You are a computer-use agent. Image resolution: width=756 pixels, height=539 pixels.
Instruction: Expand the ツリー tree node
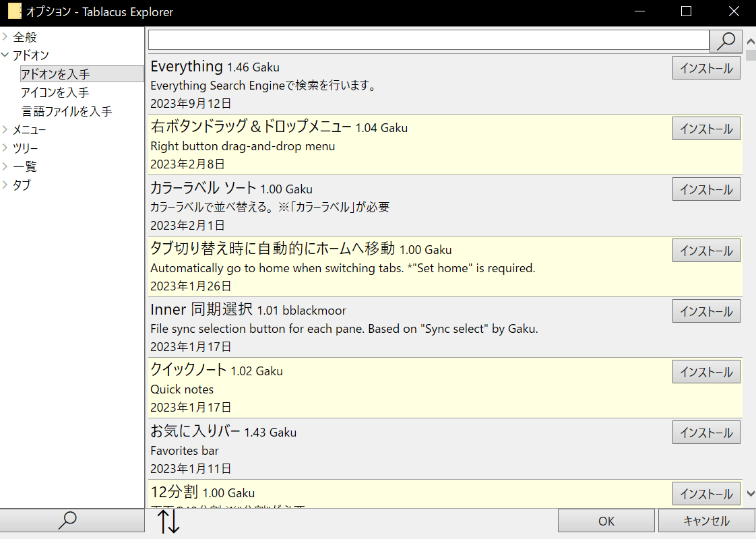[x=5, y=148]
